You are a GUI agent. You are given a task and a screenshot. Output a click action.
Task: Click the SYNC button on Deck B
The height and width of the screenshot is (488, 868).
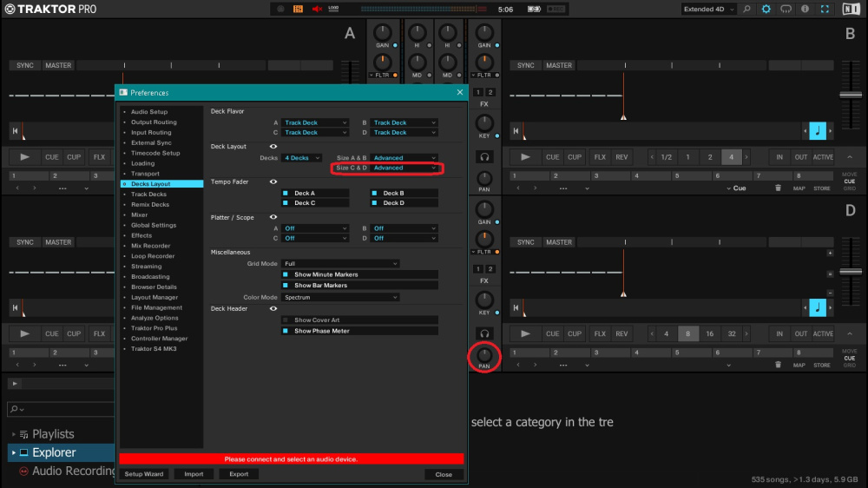click(x=525, y=65)
